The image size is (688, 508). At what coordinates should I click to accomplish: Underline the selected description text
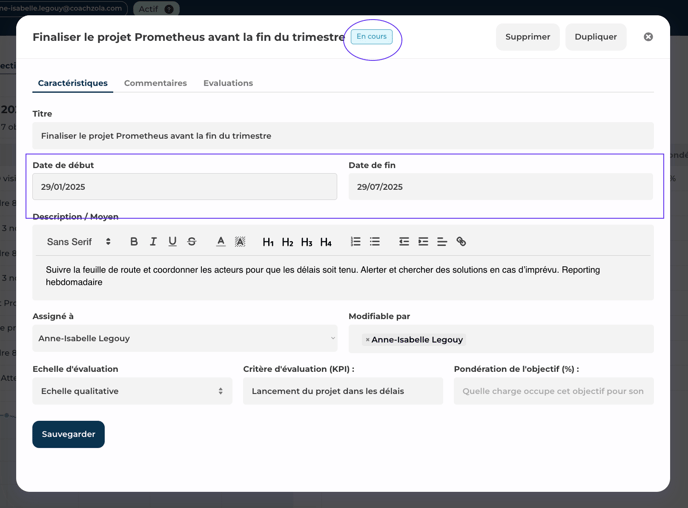pos(172,242)
